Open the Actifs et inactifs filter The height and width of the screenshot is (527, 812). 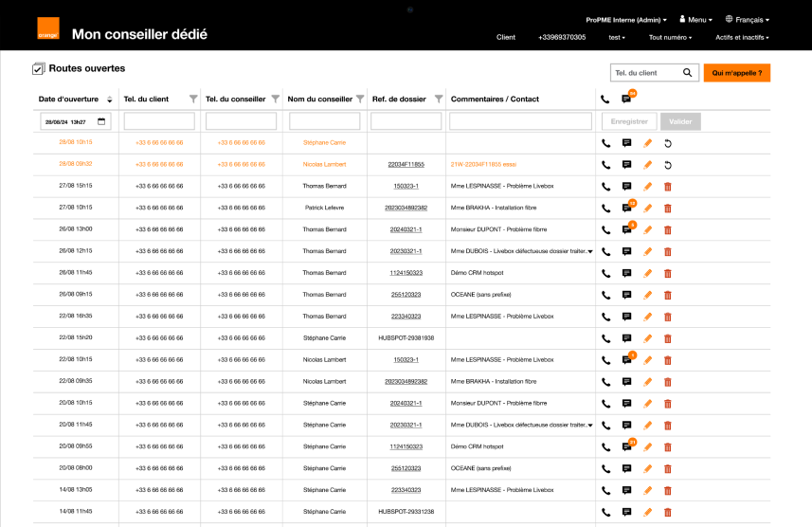[x=742, y=37]
